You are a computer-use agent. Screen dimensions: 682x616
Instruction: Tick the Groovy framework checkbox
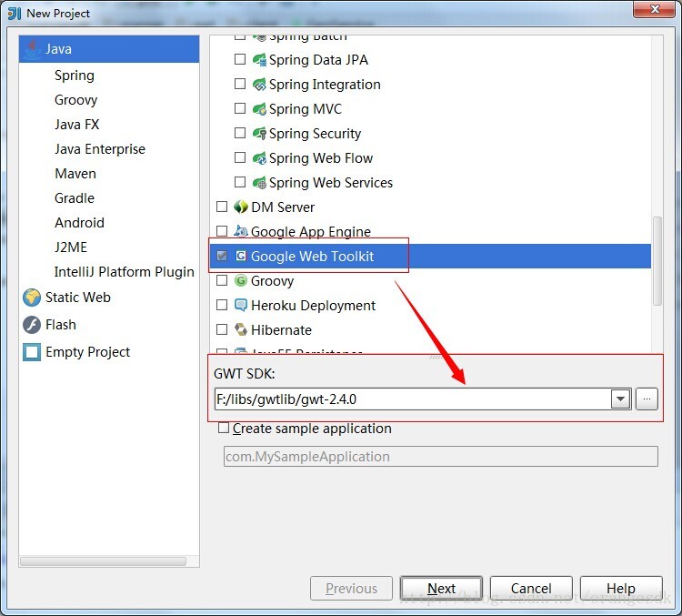tap(222, 280)
